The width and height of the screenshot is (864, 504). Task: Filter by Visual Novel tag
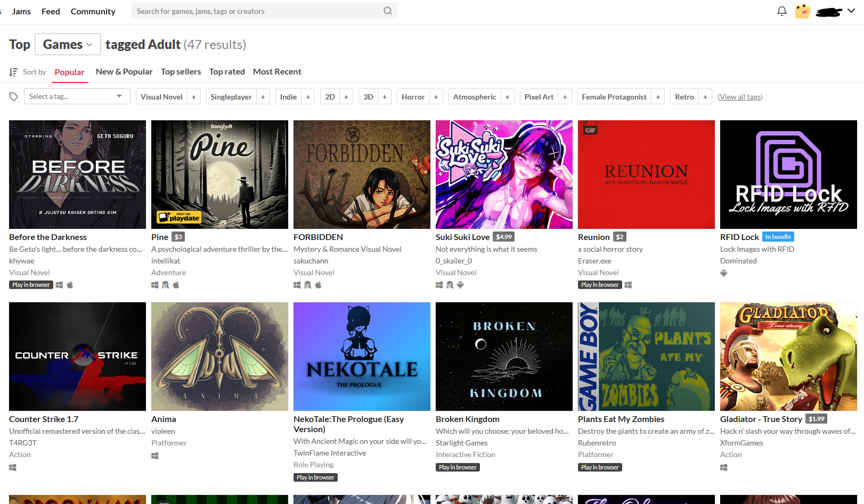161,97
